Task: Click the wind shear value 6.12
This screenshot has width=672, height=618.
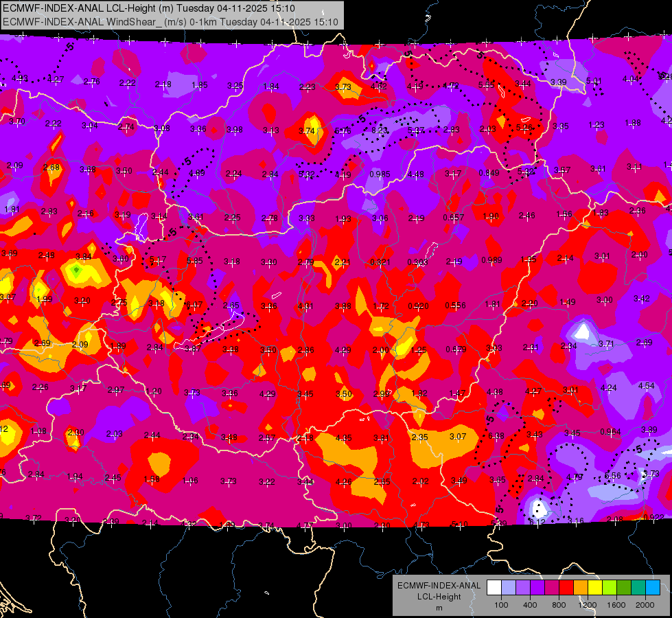Action: tap(537, 522)
